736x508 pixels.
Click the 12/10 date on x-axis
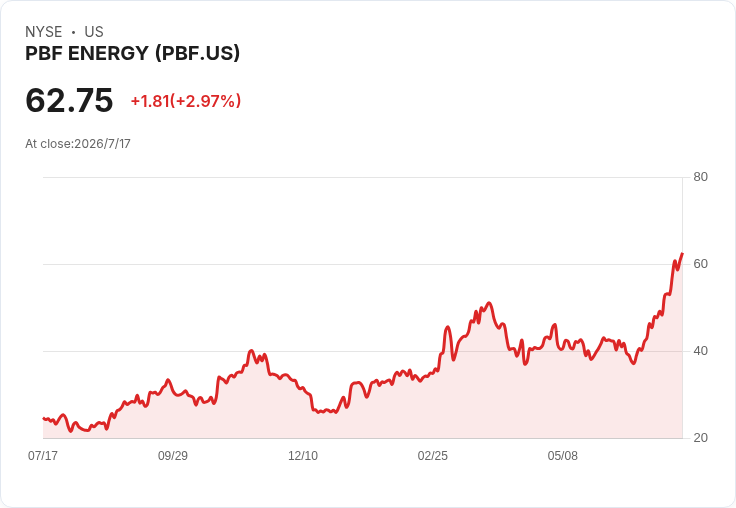tap(303, 456)
